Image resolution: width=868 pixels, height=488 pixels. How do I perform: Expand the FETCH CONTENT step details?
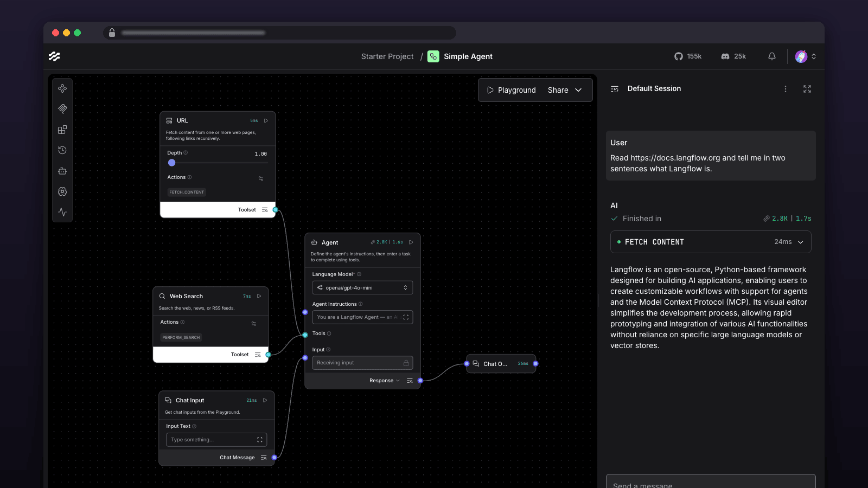pyautogui.click(x=711, y=242)
